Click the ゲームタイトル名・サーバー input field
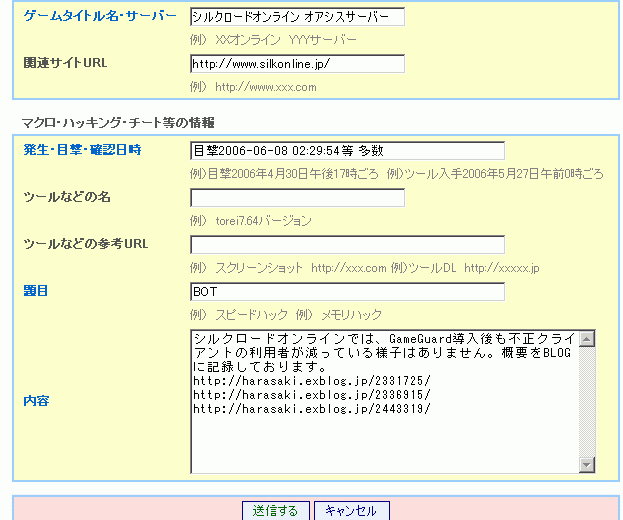Image resolution: width=623 pixels, height=520 pixels. click(x=297, y=17)
